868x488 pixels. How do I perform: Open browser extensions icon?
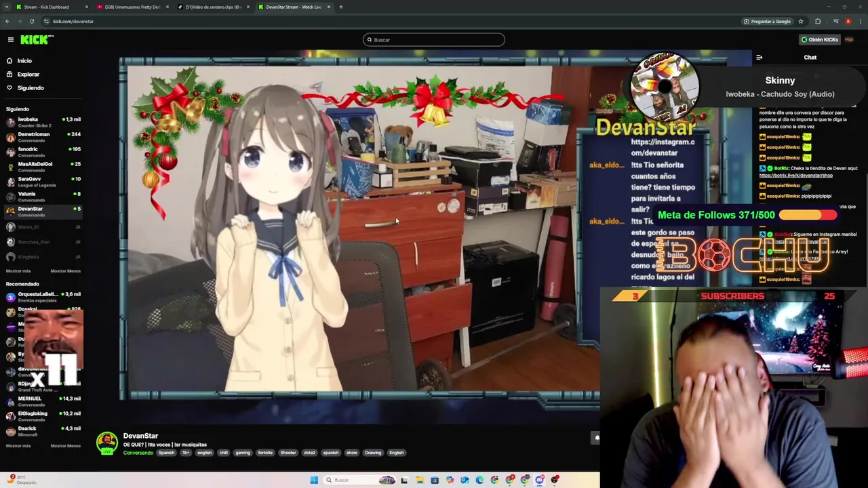click(x=818, y=21)
